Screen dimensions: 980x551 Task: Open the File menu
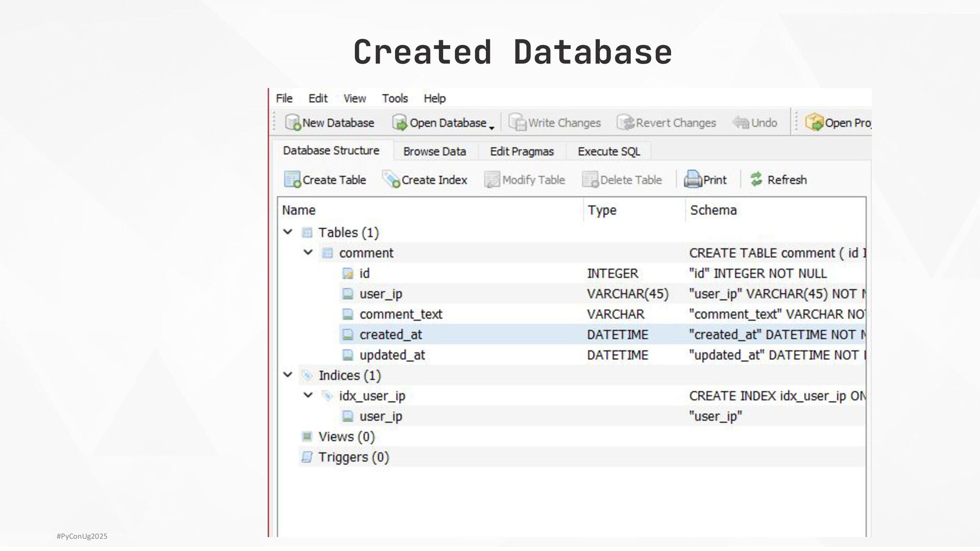click(x=284, y=98)
